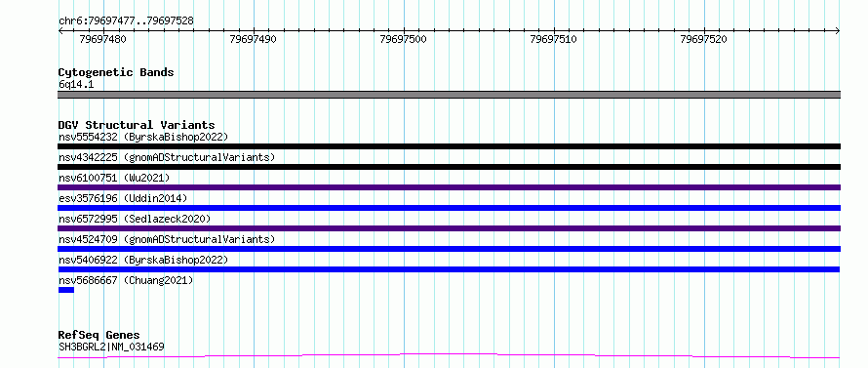The width and height of the screenshot is (868, 368).
Task: Select the gray 6q14.1 cytogenetic band bar
Action: [x=449, y=95]
